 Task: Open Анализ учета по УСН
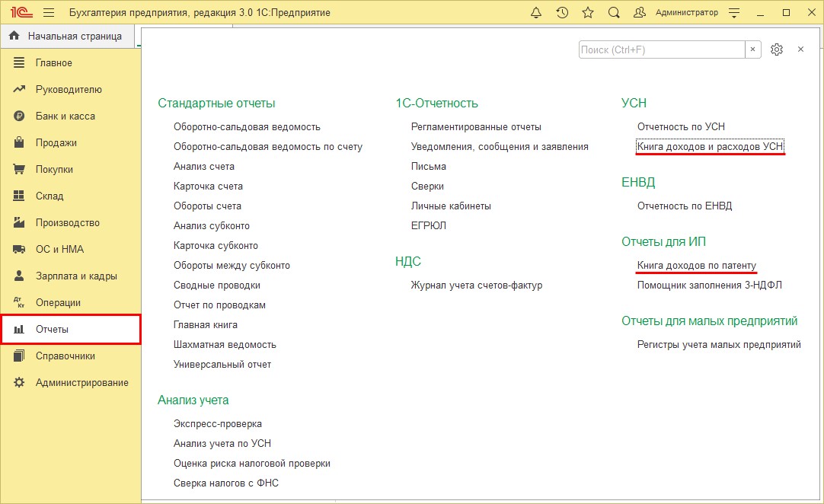[x=222, y=444]
